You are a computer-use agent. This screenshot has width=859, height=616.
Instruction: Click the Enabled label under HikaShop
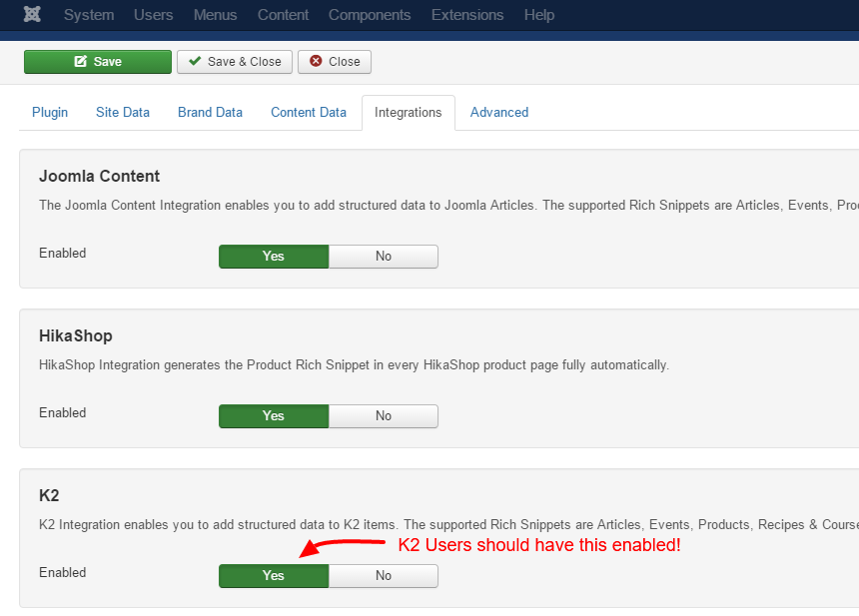click(63, 413)
